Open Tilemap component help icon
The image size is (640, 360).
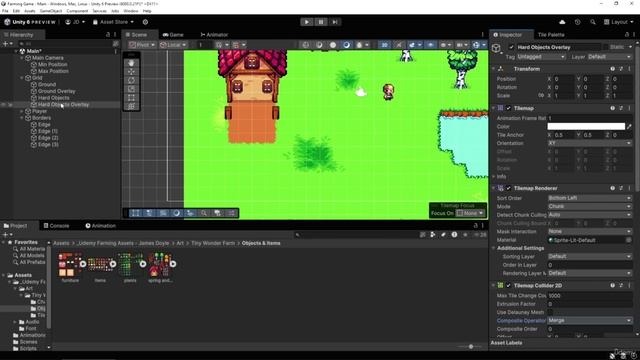[612, 108]
